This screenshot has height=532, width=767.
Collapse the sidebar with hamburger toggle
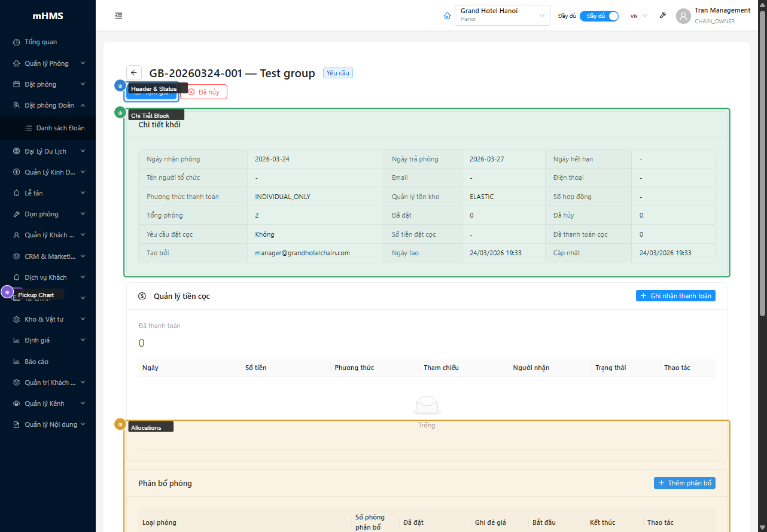coord(118,16)
